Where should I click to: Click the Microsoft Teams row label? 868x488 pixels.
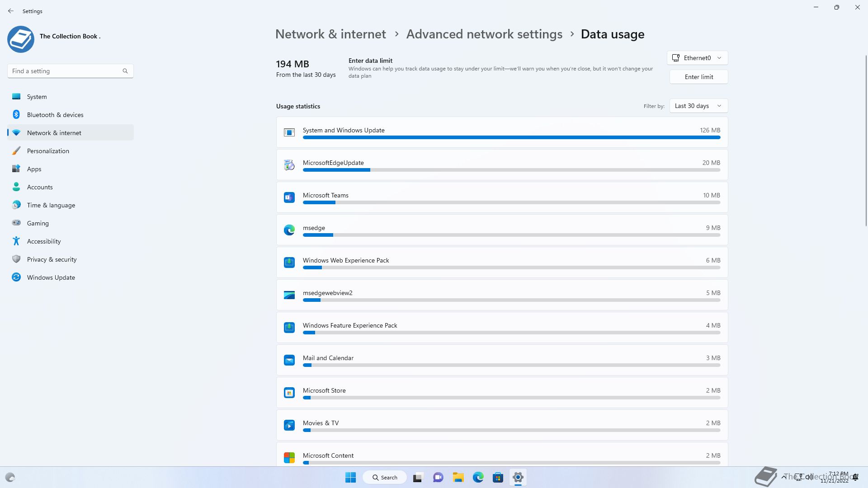[x=325, y=195]
